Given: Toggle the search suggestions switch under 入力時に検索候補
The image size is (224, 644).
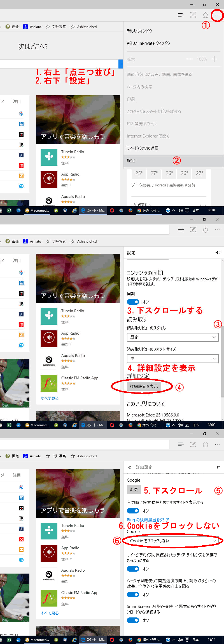Looking at the screenshot, I should [133, 511].
